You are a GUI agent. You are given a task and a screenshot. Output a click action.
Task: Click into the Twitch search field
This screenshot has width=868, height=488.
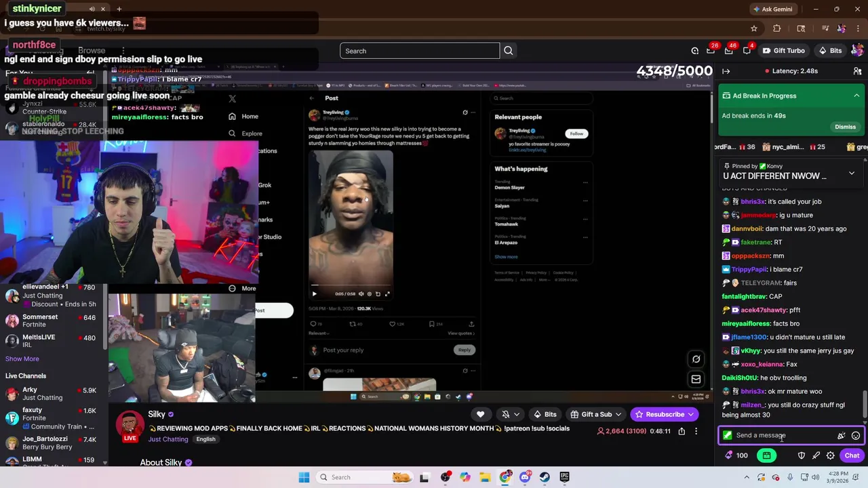420,51
